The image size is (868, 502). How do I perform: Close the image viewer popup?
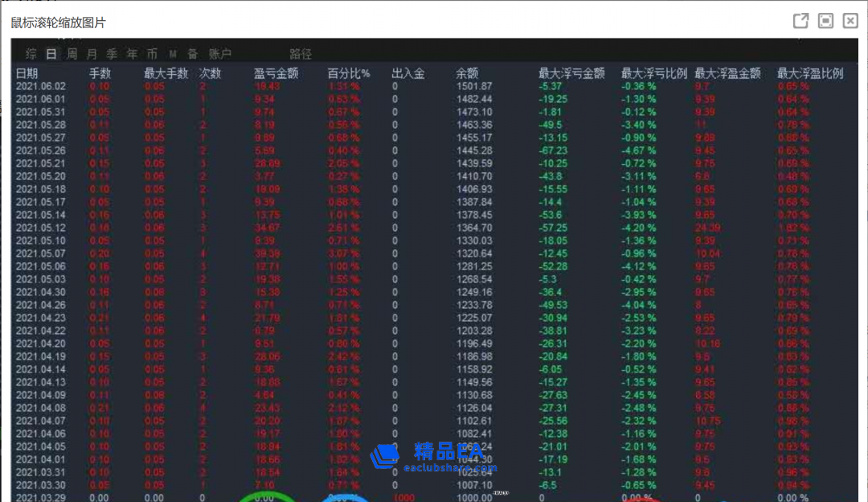[850, 21]
